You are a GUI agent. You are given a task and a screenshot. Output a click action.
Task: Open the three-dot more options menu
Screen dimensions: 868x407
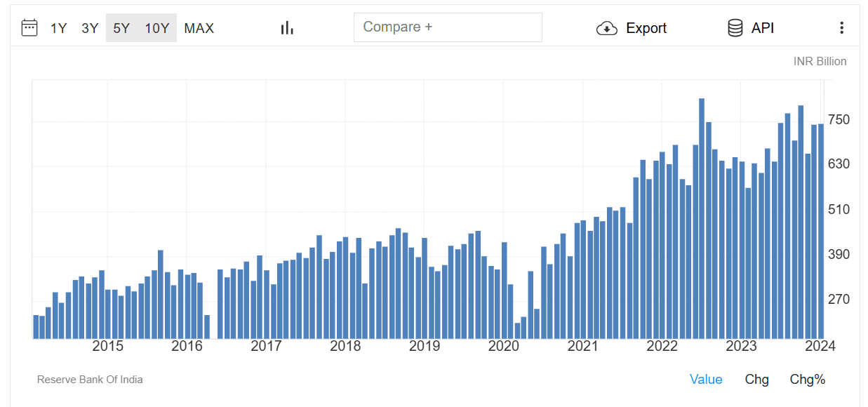point(841,28)
